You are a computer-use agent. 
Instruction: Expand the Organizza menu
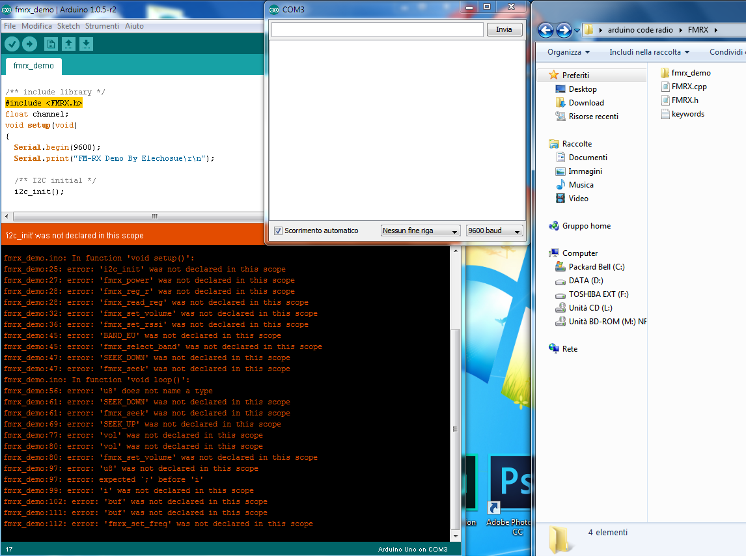(568, 52)
